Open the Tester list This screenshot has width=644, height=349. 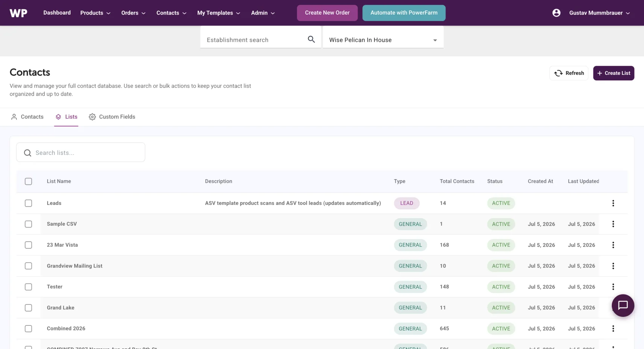point(55,287)
